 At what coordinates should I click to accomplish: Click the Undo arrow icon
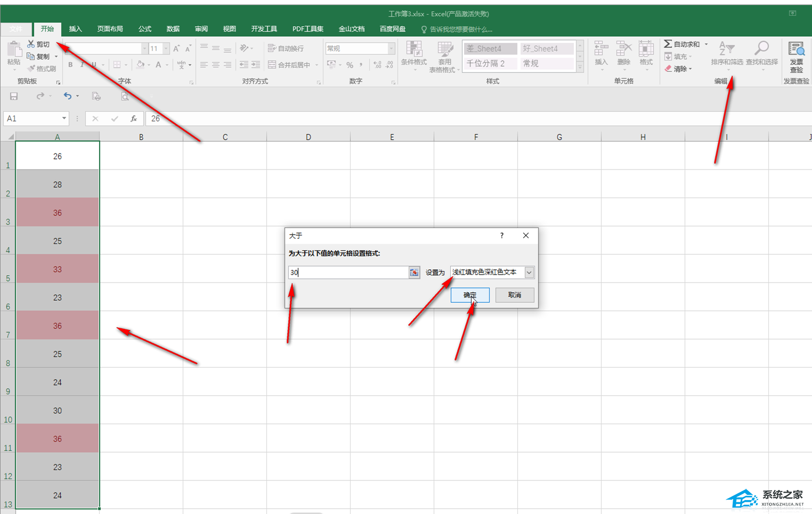[67, 97]
